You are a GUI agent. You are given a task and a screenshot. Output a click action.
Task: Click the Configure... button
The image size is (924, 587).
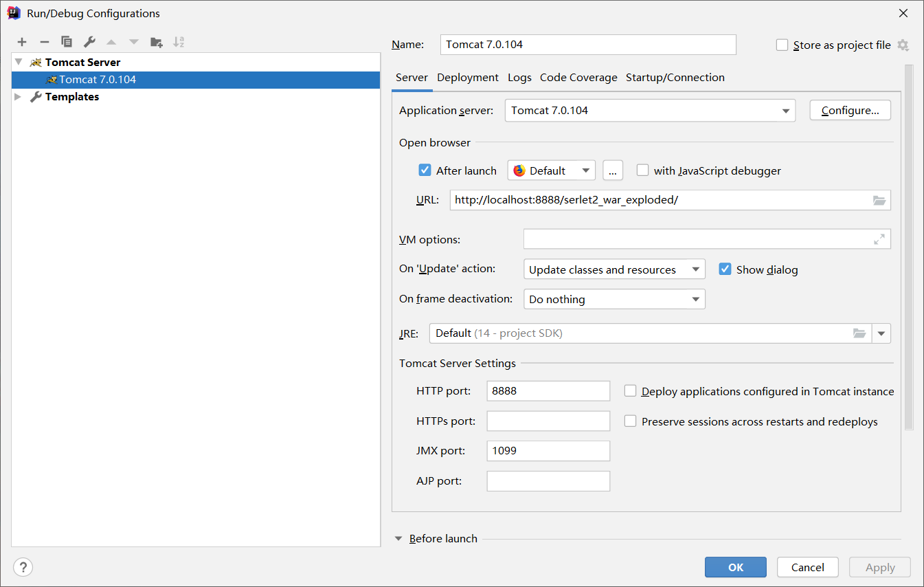850,111
